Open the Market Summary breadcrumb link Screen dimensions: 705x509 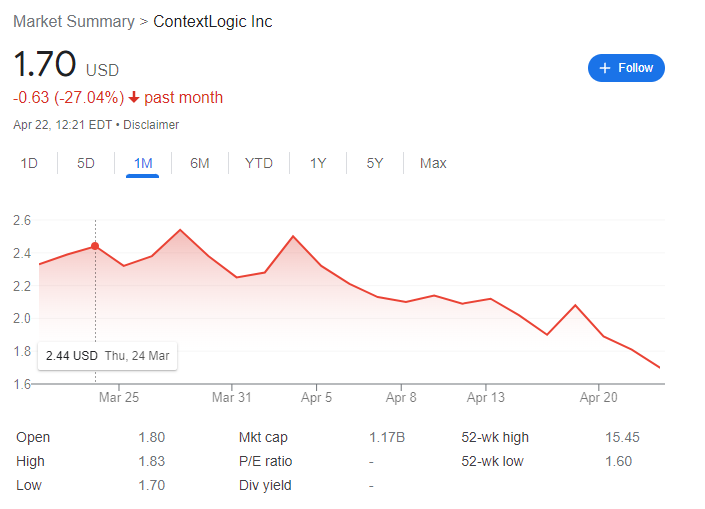pyautogui.click(x=74, y=22)
